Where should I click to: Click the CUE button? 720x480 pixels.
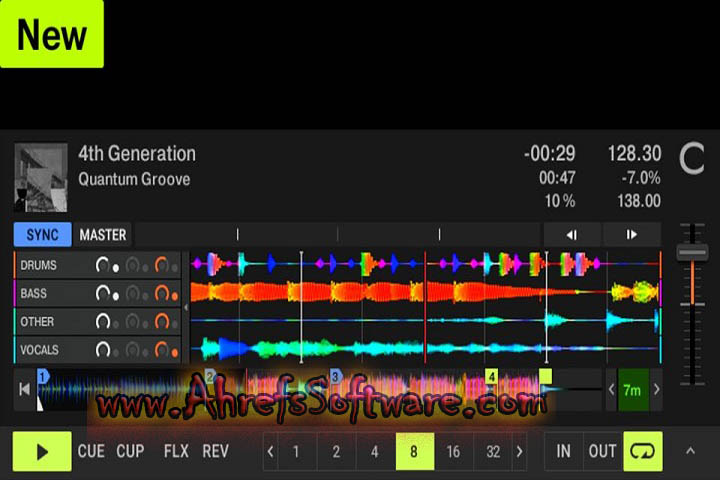coord(91,451)
